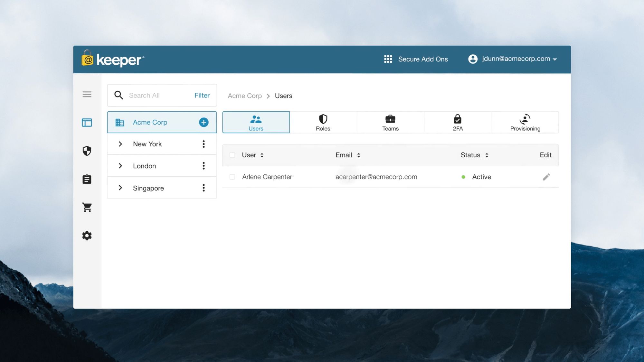Open the Settings gear sidebar icon
This screenshot has height=362, width=644.
87,236
